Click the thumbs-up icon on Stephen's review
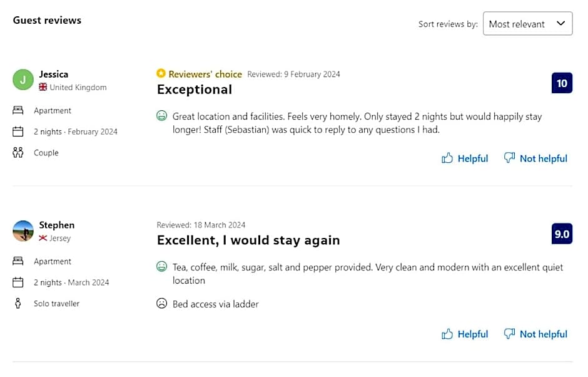This screenshot has height=377, width=588. click(447, 334)
